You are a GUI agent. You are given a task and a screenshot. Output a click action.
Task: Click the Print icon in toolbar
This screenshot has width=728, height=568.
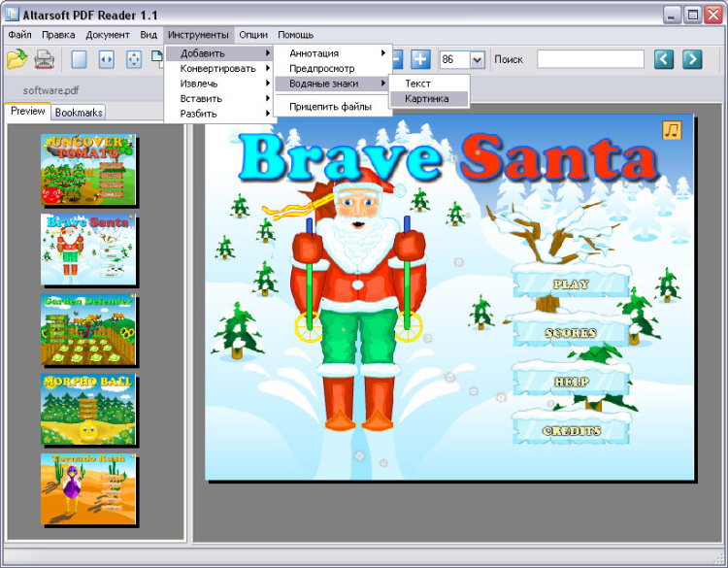click(45, 59)
